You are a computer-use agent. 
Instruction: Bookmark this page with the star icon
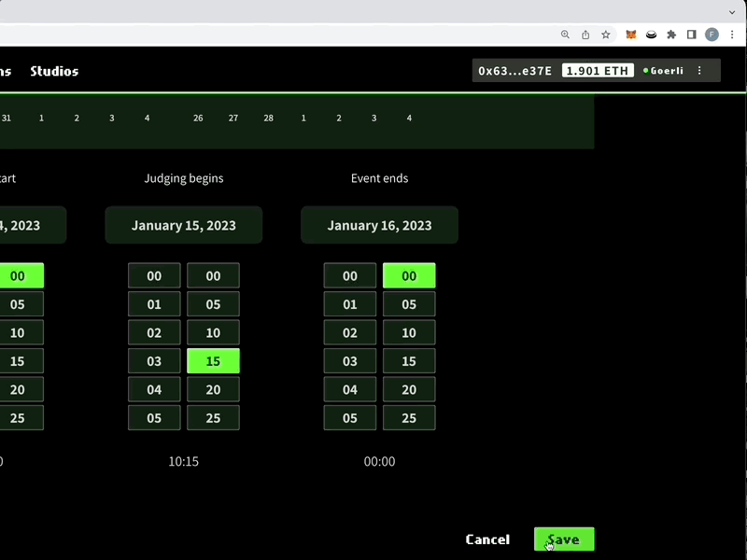click(605, 35)
